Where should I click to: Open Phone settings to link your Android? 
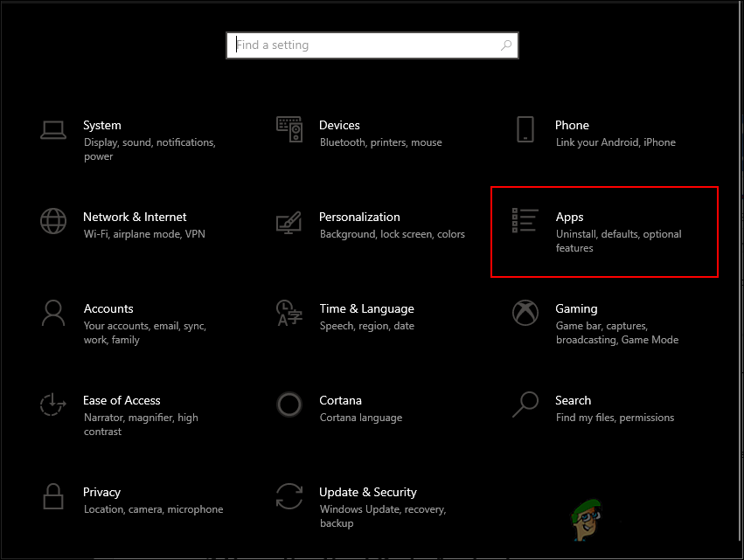(x=572, y=125)
